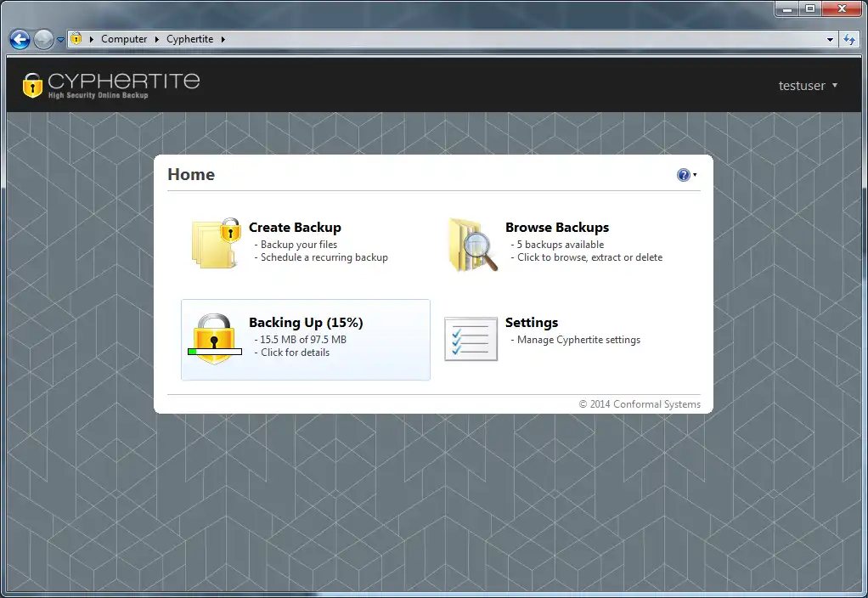The width and height of the screenshot is (868, 598).
Task: Click the address bar Cyphertite lock icon
Action: click(76, 39)
